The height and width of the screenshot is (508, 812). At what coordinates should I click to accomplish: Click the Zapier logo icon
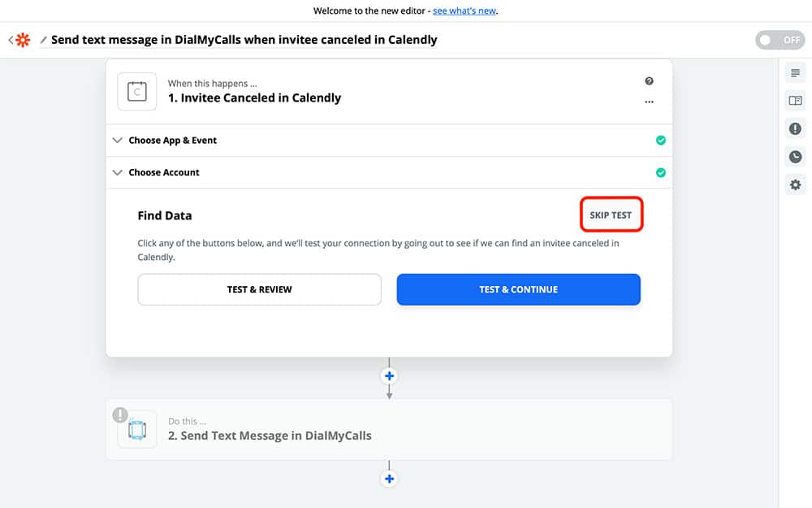pyautogui.click(x=24, y=40)
